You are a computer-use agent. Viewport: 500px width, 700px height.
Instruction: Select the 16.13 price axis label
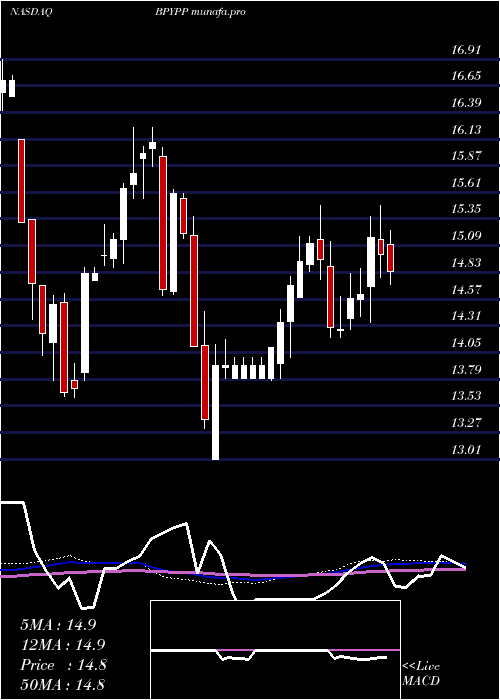(466, 129)
